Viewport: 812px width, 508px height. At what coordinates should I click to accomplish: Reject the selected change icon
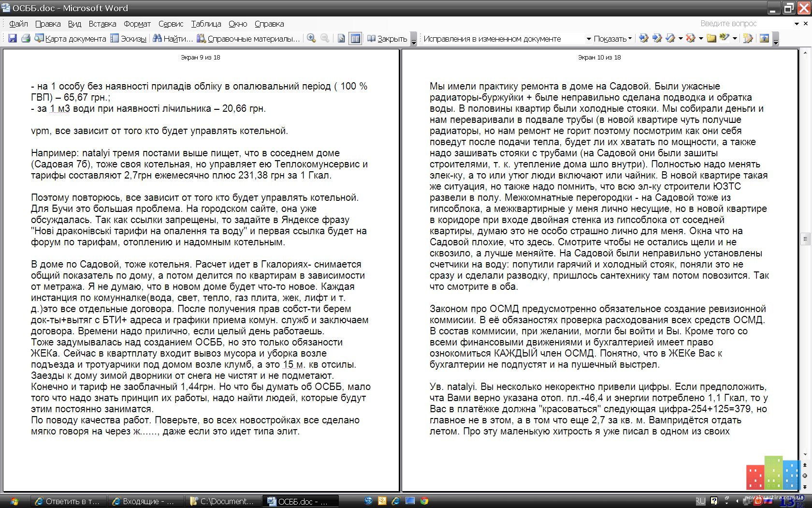tap(691, 38)
